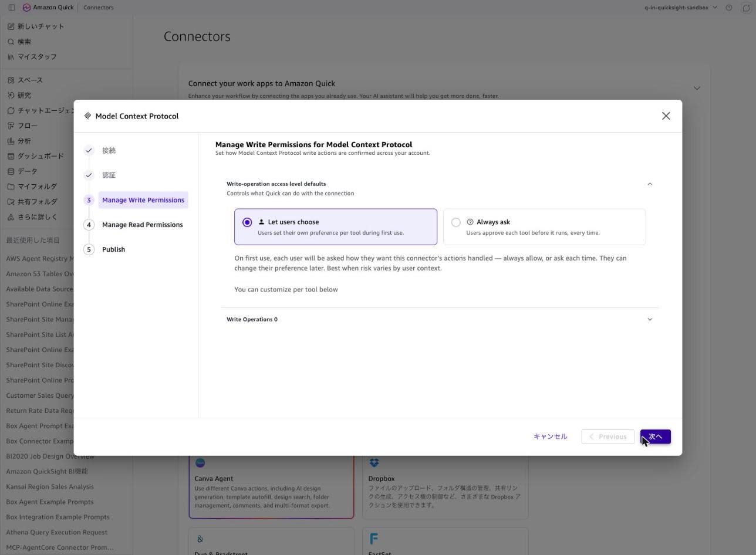Open Box Agent Example Prompts item
The image size is (756, 555).
50,502
